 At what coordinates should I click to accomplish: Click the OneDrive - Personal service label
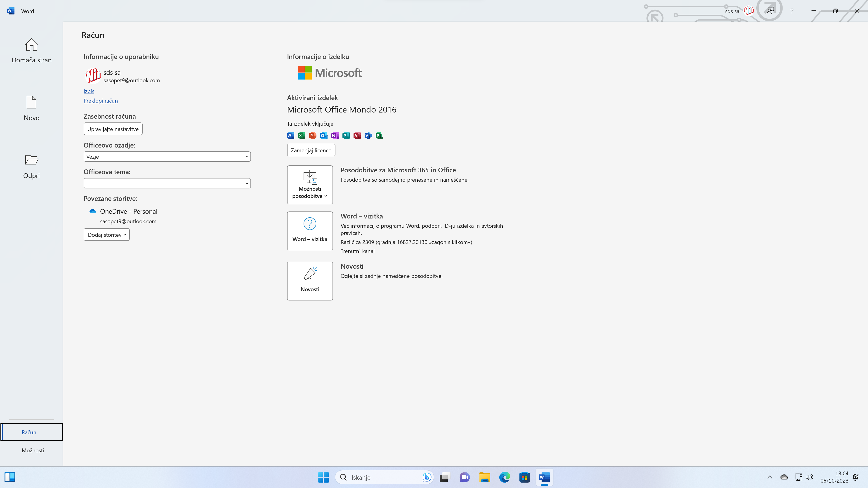(x=129, y=211)
